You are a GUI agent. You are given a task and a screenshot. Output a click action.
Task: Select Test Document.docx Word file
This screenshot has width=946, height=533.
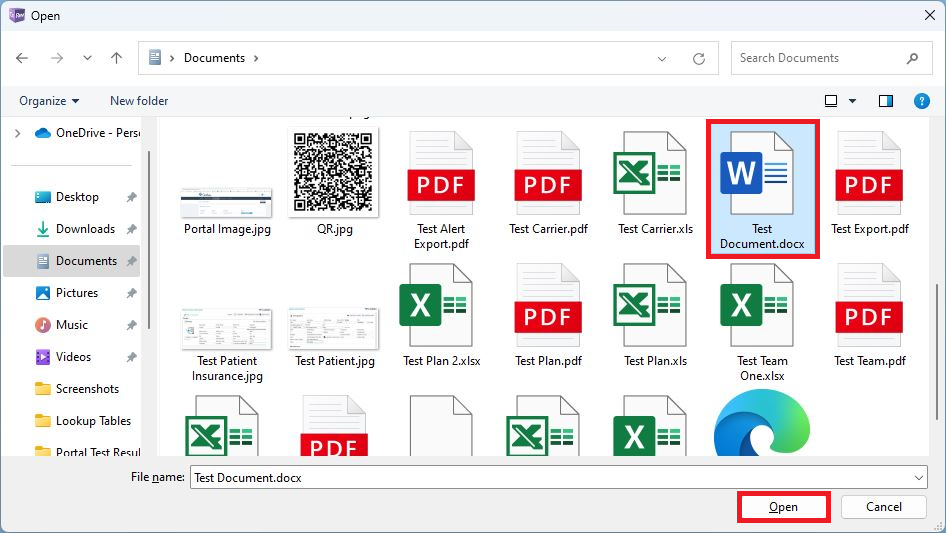762,189
